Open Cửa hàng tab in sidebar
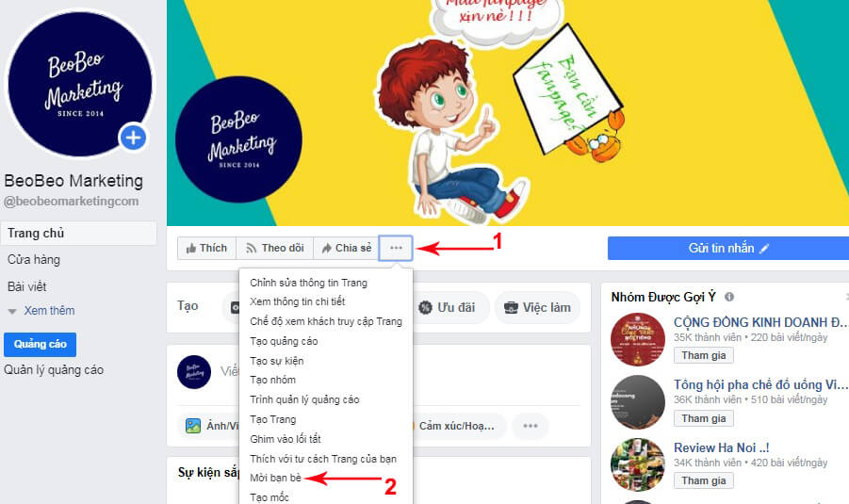This screenshot has width=849, height=504. (34, 260)
